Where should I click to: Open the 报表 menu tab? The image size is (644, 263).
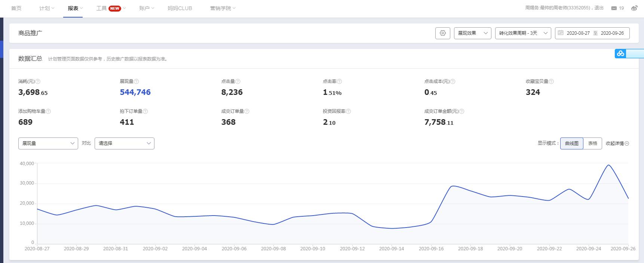pos(73,8)
